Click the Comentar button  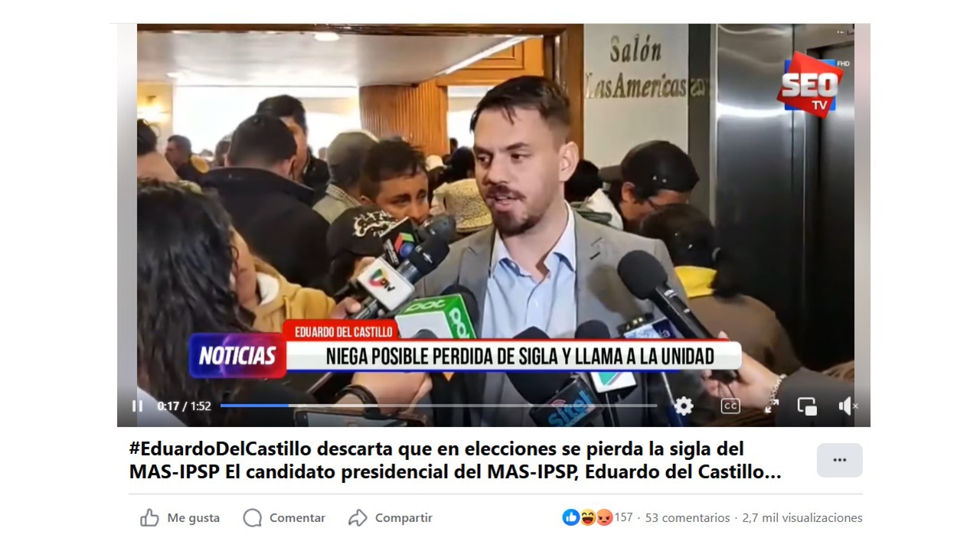(284, 518)
